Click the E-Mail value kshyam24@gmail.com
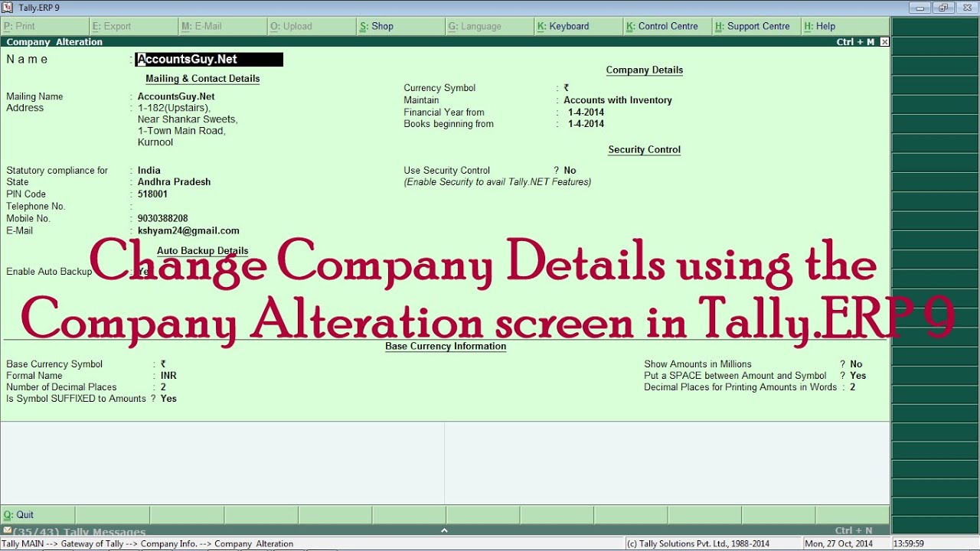This screenshot has width=980, height=551. click(x=188, y=230)
